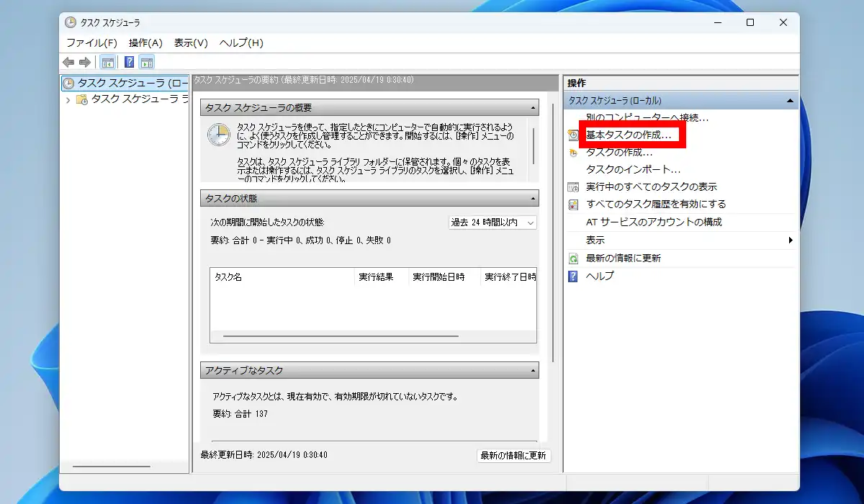Viewport: 864px width, 504px height.
Task: Toggle the action pane toolbar icon
Action: [x=147, y=62]
